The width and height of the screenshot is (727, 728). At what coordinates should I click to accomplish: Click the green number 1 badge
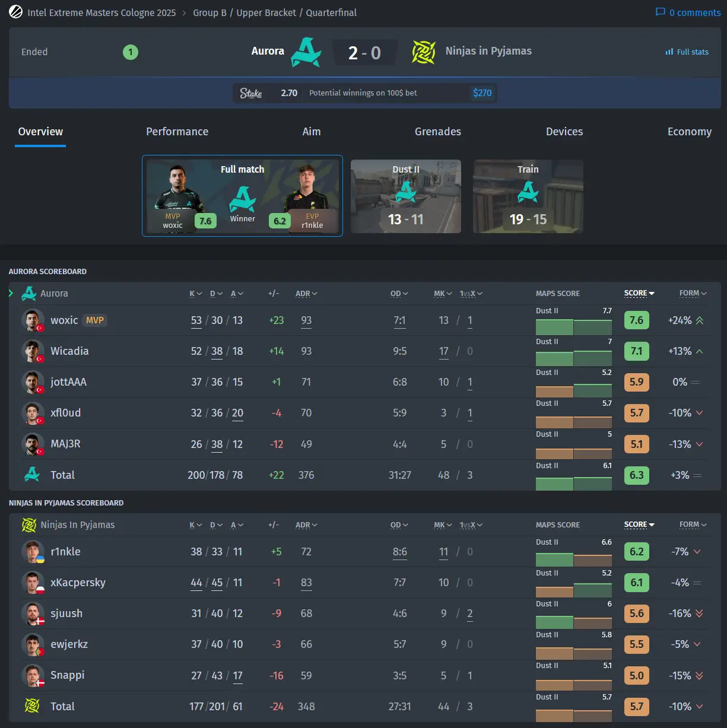pos(131,52)
